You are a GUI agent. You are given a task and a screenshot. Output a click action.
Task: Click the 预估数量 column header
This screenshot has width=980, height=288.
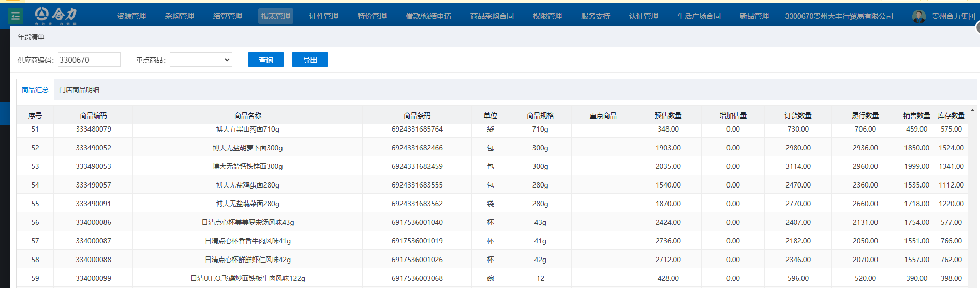(667, 116)
